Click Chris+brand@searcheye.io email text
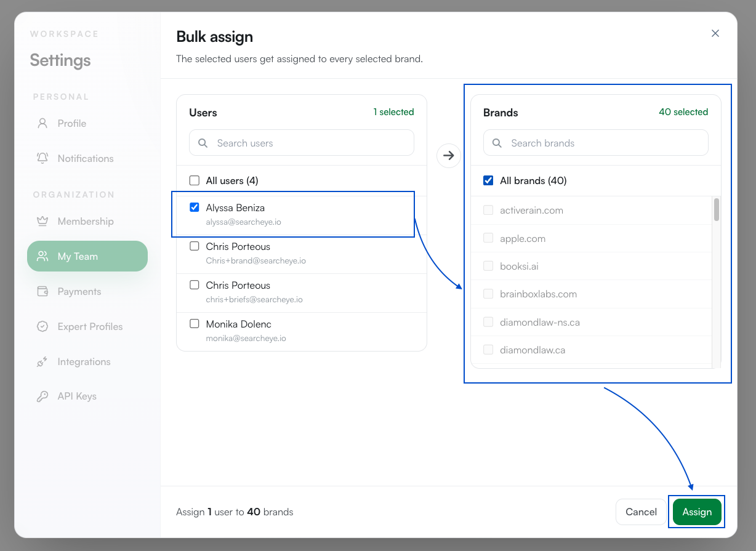This screenshot has width=756, height=551. pos(255,260)
